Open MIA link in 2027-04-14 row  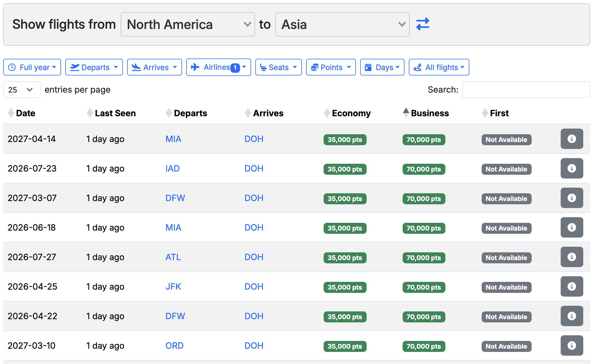coord(173,139)
